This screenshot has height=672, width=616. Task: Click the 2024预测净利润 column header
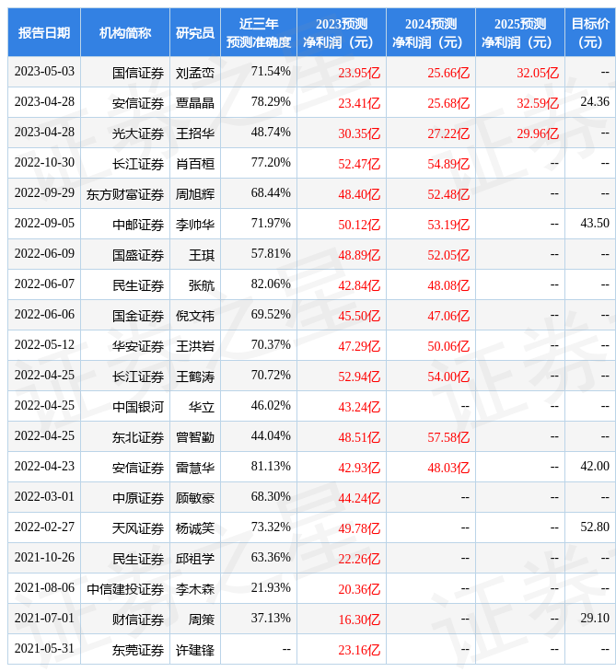click(x=431, y=32)
